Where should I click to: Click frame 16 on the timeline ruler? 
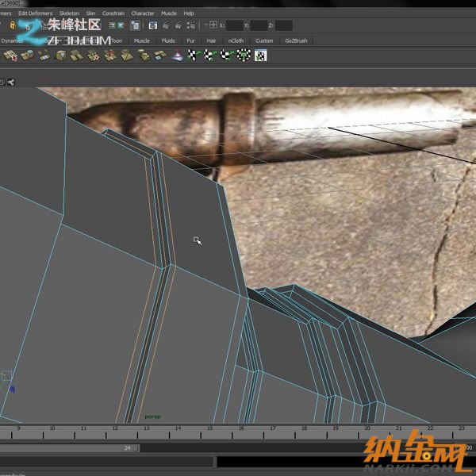241,433
